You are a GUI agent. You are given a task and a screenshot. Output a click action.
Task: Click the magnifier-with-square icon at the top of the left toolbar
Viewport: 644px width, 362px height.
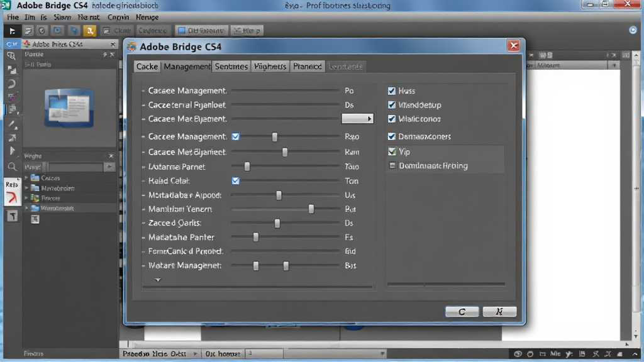point(11,56)
